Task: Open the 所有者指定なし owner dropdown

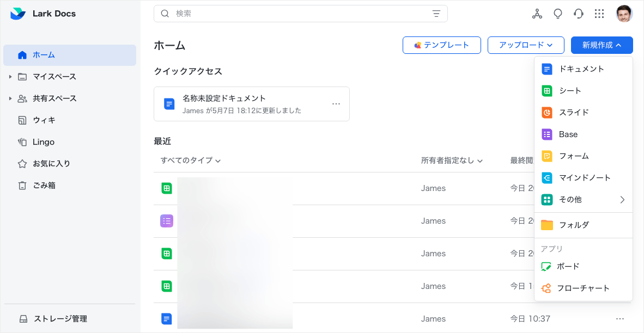Action: 451,161
